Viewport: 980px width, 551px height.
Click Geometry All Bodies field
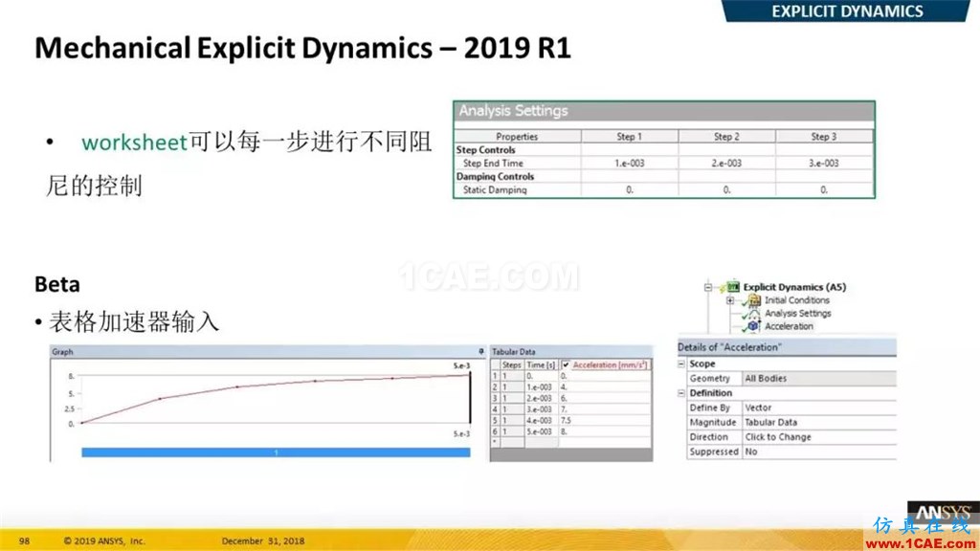coord(819,379)
